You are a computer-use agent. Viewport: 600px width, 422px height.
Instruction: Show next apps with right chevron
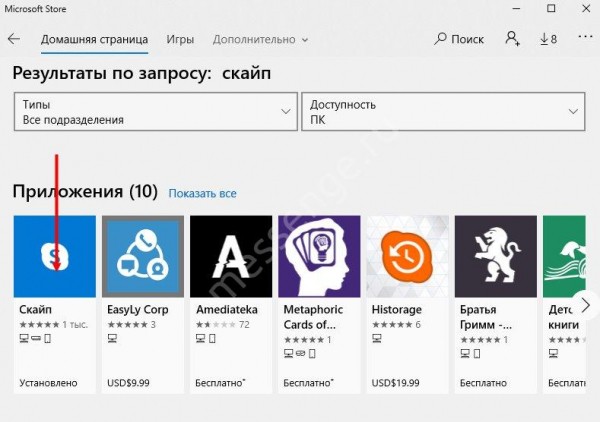pos(586,305)
